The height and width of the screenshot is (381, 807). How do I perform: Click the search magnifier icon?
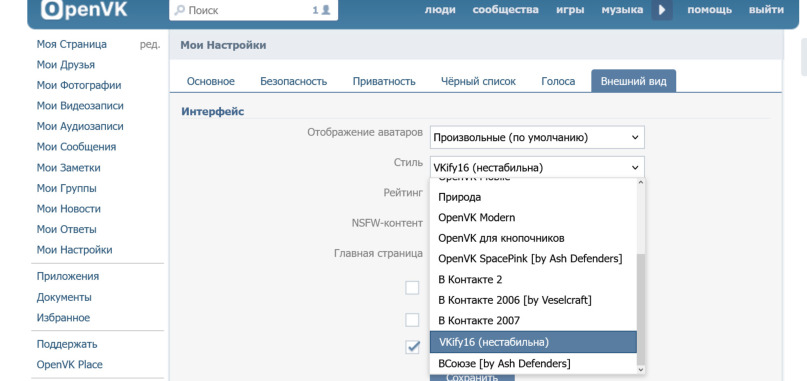point(180,10)
